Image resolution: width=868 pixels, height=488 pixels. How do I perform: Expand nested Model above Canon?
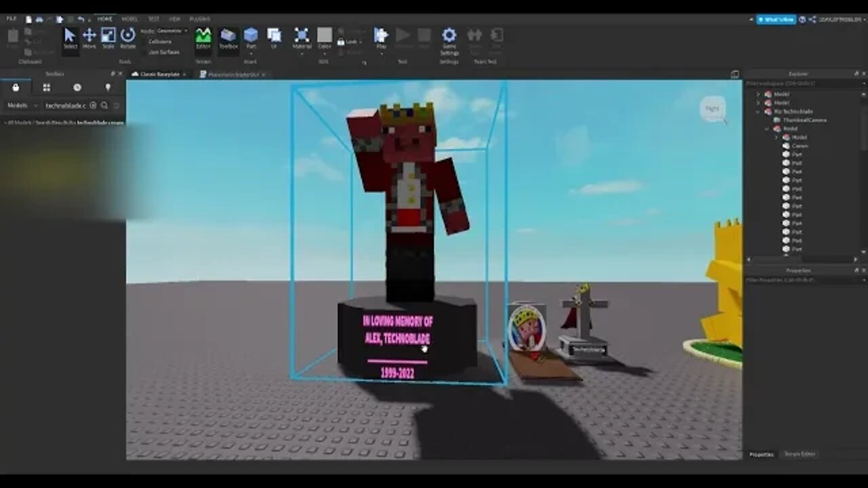click(x=776, y=137)
